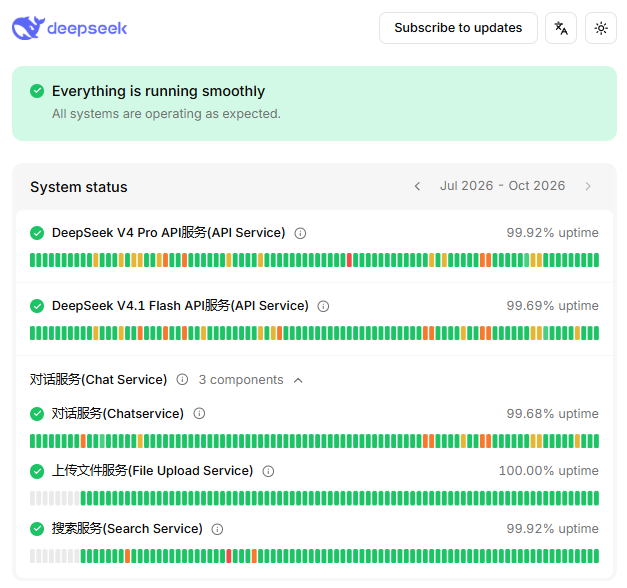
Task: Collapse the 3 components chevron
Action: pos(298,380)
